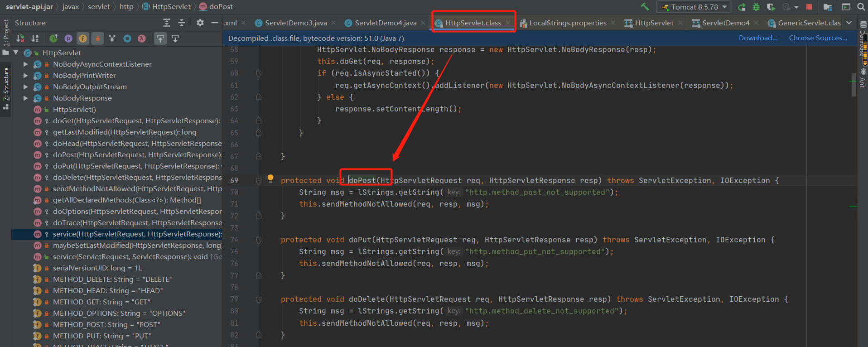Viewport: 868px width, 347px height.
Task: Show hidden editor tabs chevron
Action: [849, 23]
